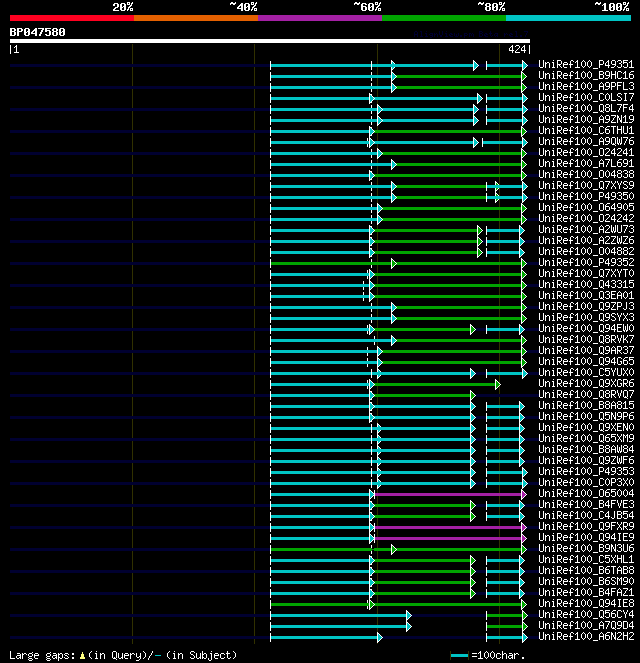Click the white query sequence bar
Viewport: 640px width, 663px height.
[270, 41]
